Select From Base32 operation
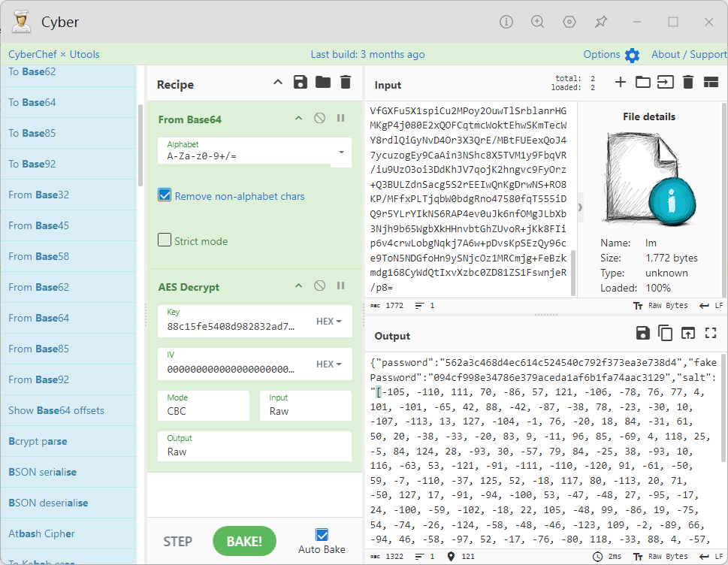The height and width of the screenshot is (565, 728). pyautogui.click(x=68, y=195)
